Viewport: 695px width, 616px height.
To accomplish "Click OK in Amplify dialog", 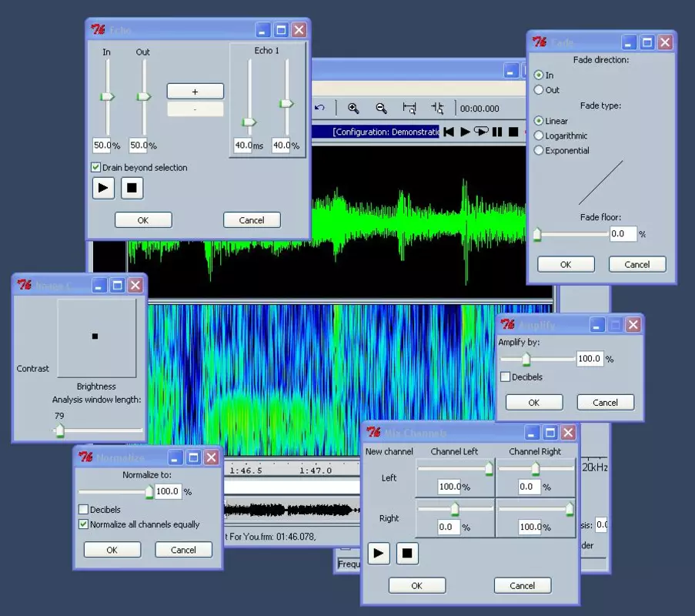I will coord(534,402).
